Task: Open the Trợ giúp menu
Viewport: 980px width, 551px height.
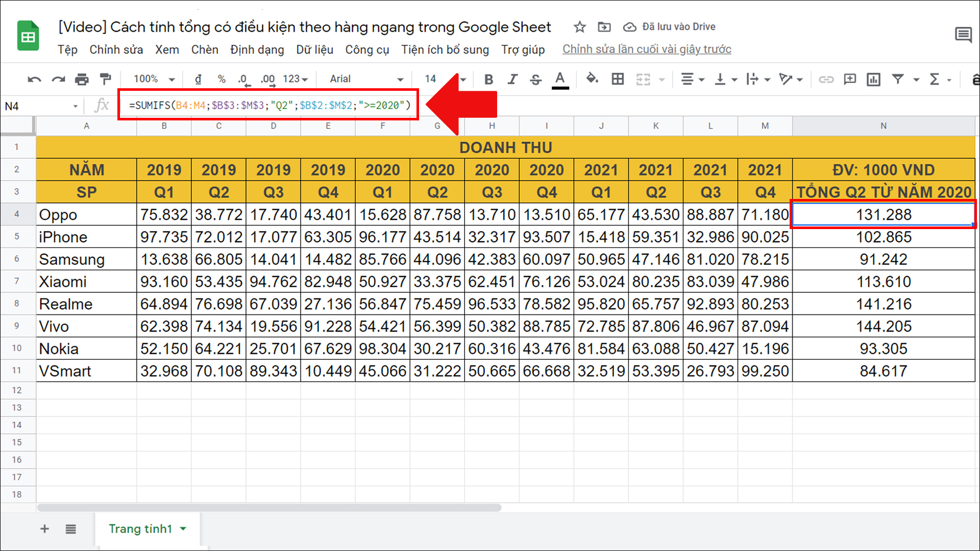Action: pos(523,49)
